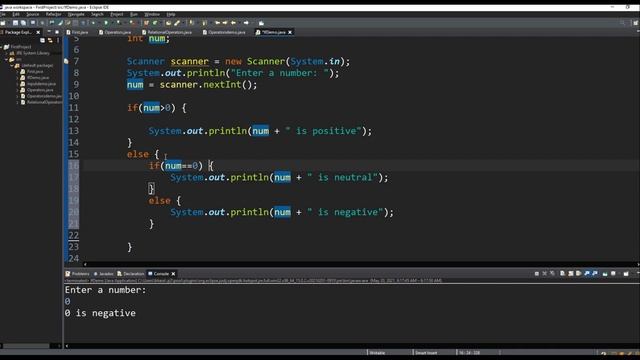Click the Open Type toolbar icon
The height and width of the screenshot is (360, 640).
169,22
